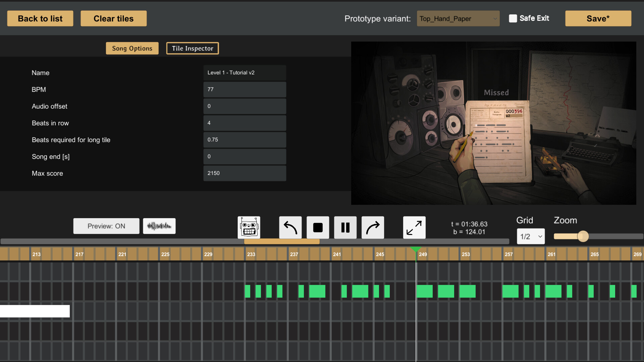Screen dimensions: 644x362
Task: Jump to beat 245 on the ruler
Action: pos(380,254)
